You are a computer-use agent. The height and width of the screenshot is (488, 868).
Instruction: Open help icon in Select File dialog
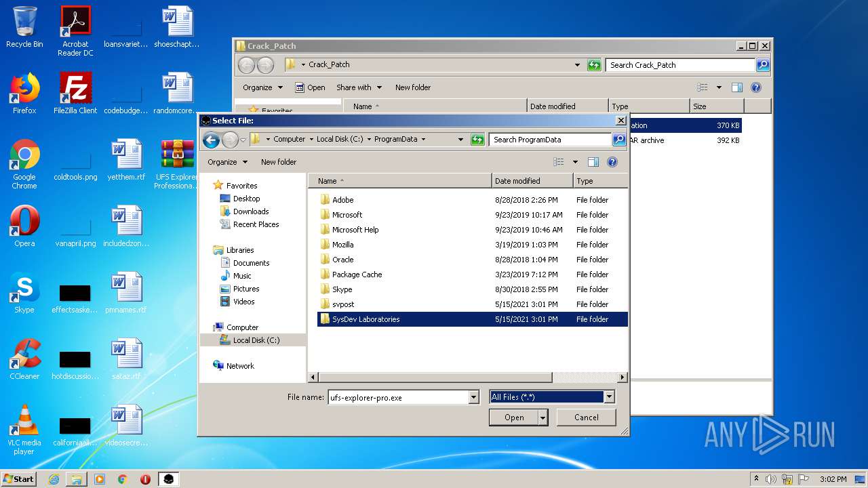point(612,162)
